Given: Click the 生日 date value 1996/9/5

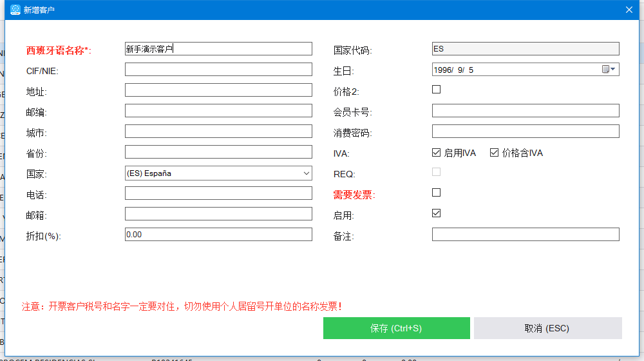Looking at the screenshot, I should pos(453,70).
